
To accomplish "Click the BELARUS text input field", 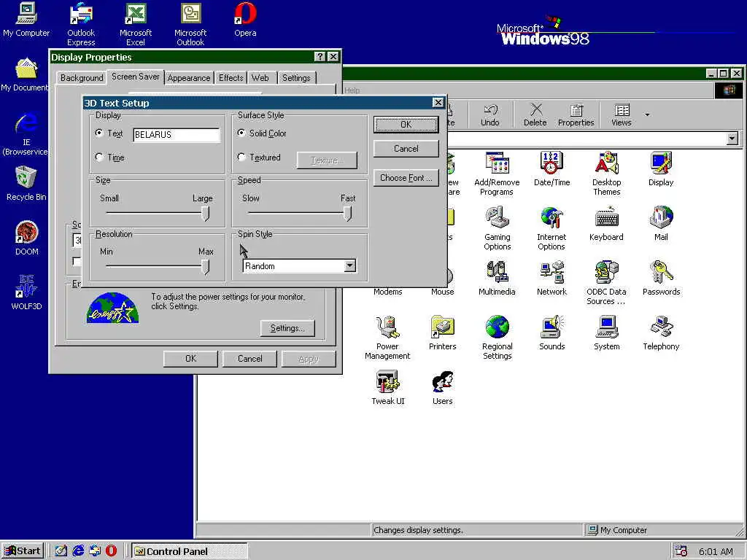I will (177, 135).
